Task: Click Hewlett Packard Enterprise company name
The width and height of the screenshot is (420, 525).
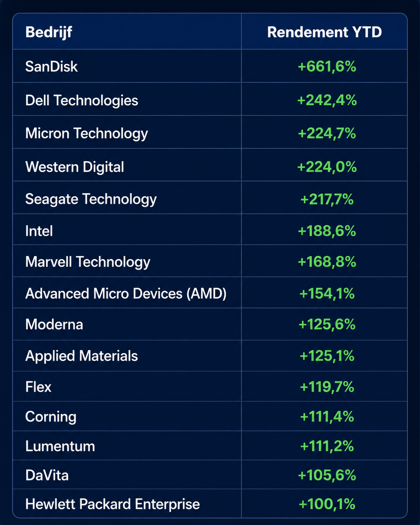Action: point(113,504)
